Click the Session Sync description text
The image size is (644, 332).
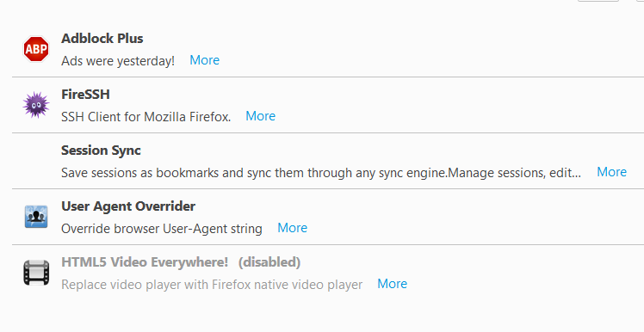point(321,173)
